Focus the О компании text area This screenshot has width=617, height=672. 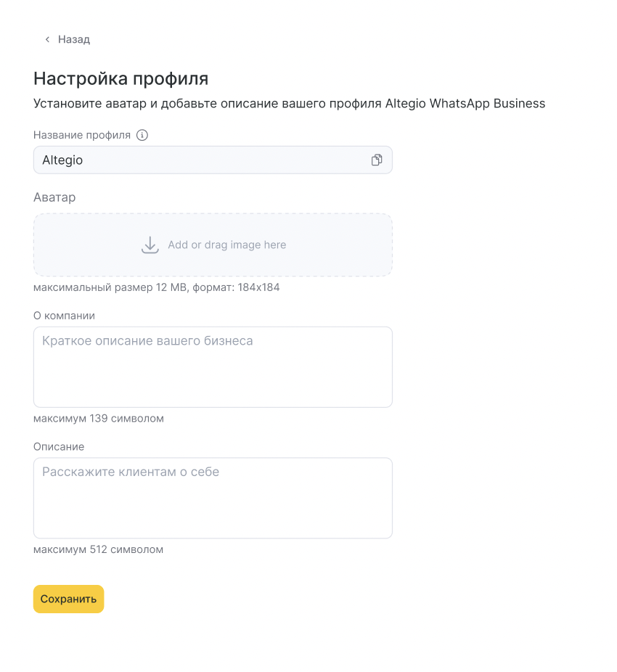213,366
